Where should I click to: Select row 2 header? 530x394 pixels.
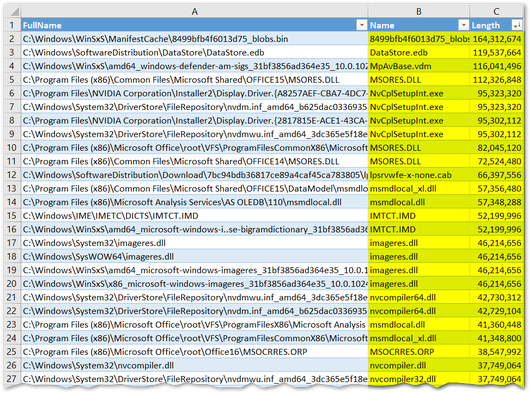12,39
